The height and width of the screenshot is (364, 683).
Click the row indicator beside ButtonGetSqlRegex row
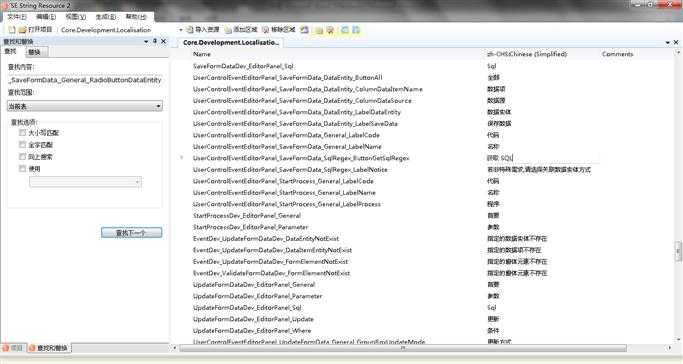[182, 158]
